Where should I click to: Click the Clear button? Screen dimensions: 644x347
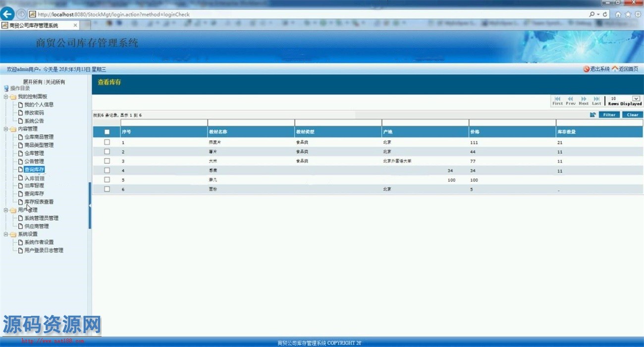click(x=633, y=115)
